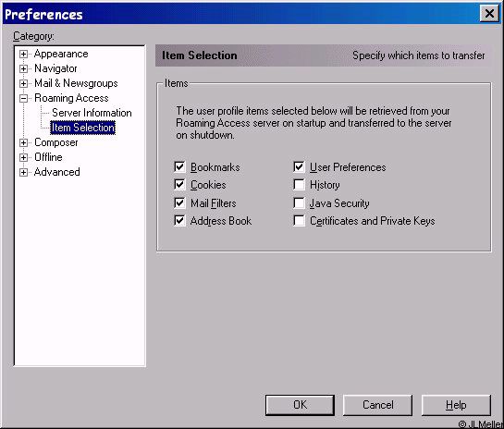This screenshot has height=429, width=504.
Task: Expand the Composer category
Action: tap(23, 142)
